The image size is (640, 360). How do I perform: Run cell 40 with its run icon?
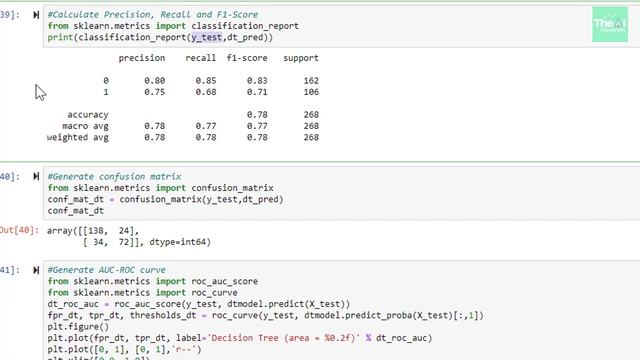click(x=36, y=176)
